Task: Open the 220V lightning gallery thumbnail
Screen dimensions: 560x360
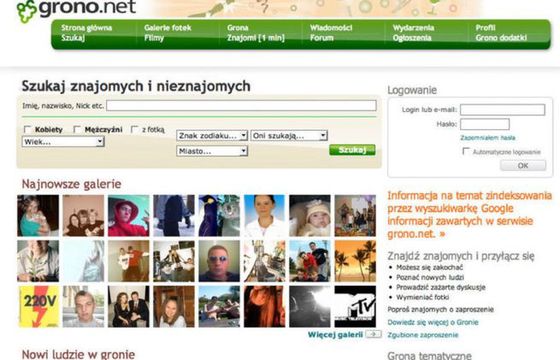Action: pyautogui.click(x=38, y=306)
